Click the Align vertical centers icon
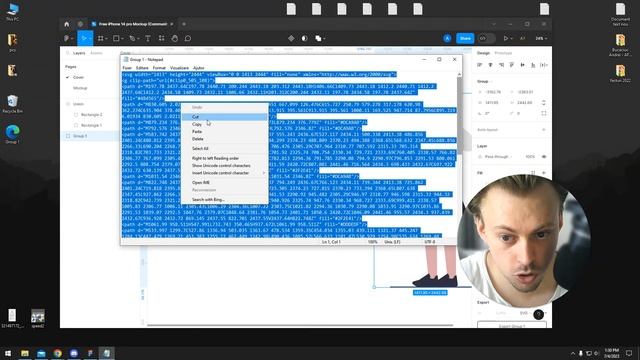 click(522, 65)
